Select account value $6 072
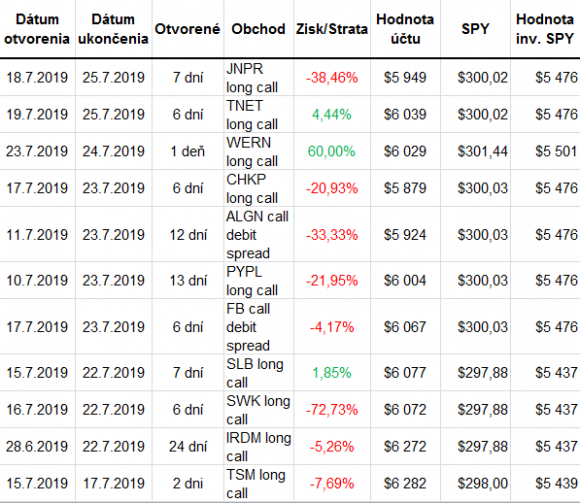Screen dimensions: 580x503 click(x=405, y=410)
